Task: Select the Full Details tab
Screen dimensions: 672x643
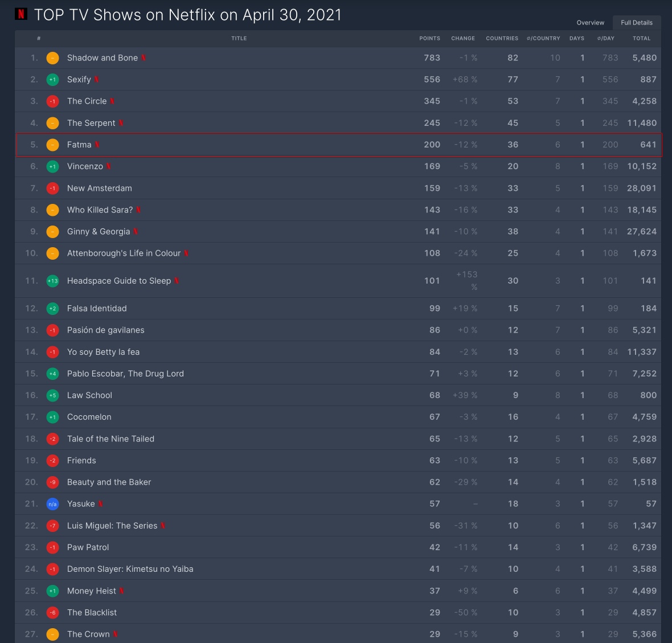Action: pos(636,23)
